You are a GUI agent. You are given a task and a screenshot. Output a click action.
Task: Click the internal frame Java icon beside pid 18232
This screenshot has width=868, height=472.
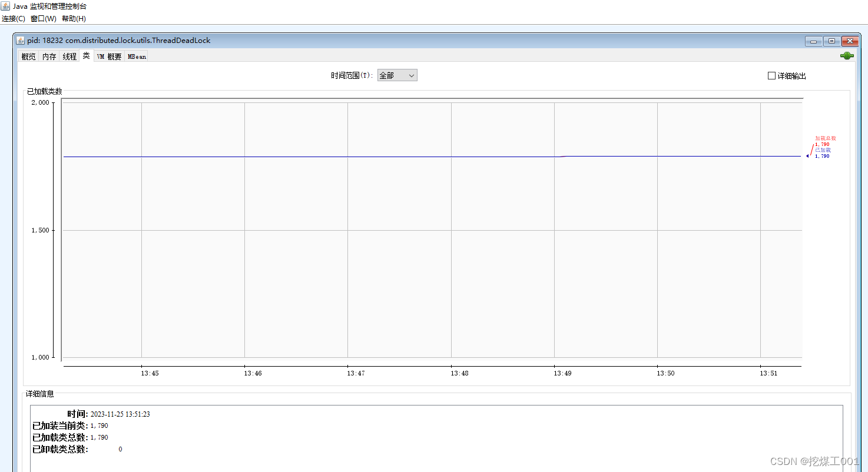(x=20, y=41)
